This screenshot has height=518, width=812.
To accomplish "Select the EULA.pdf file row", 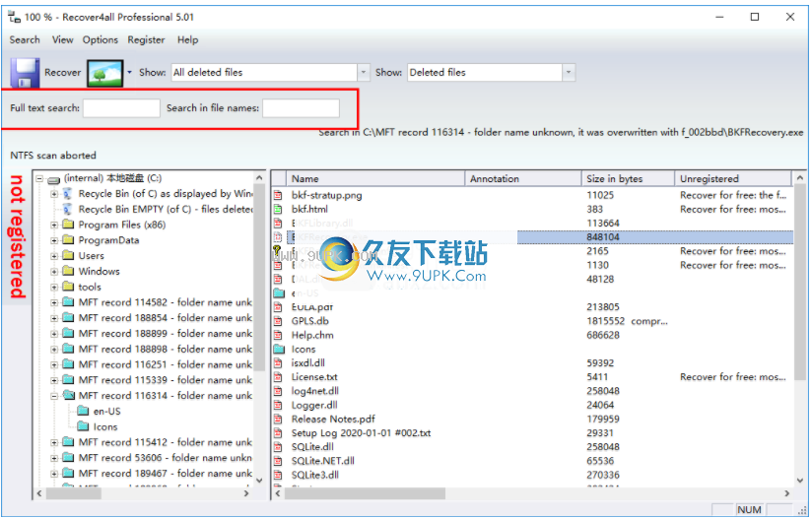I will [312, 307].
